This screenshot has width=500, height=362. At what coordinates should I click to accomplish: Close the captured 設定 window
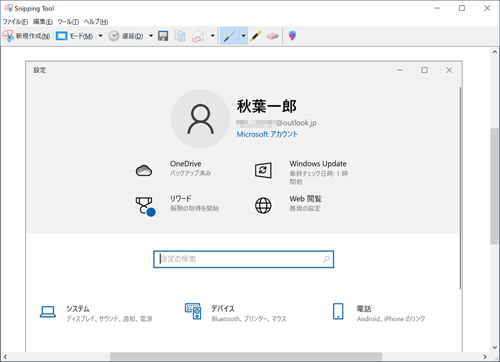(449, 70)
